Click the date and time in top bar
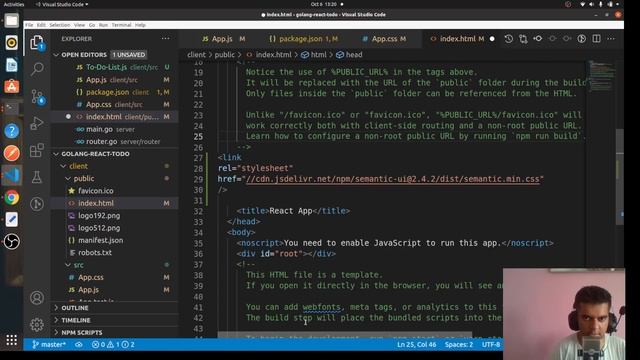The height and width of the screenshot is (360, 640). tap(323, 4)
